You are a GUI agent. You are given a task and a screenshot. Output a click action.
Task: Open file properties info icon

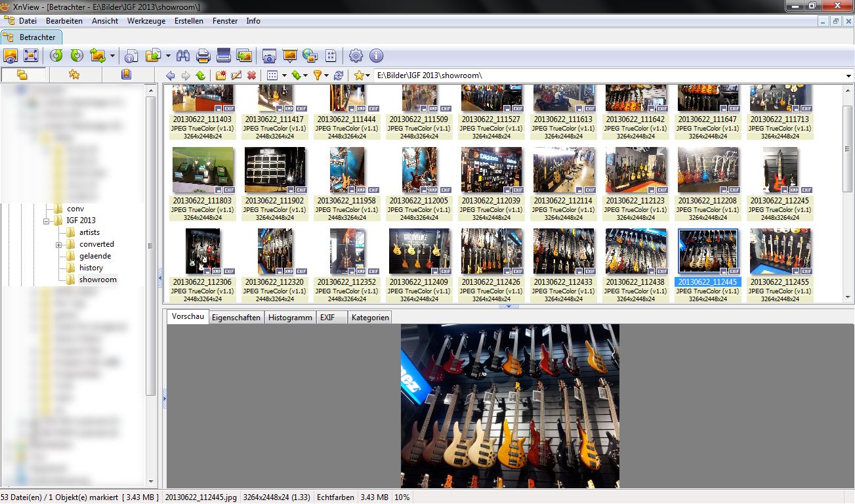tap(131, 56)
